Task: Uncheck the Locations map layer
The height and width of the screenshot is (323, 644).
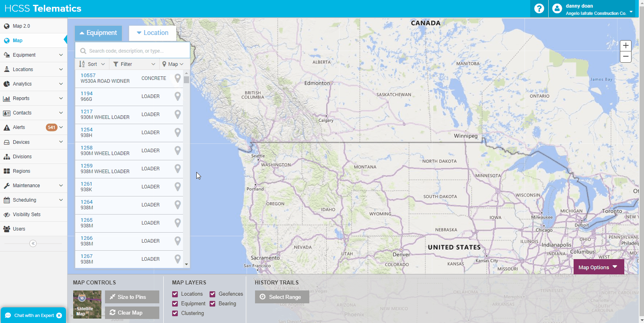Action: point(175,294)
